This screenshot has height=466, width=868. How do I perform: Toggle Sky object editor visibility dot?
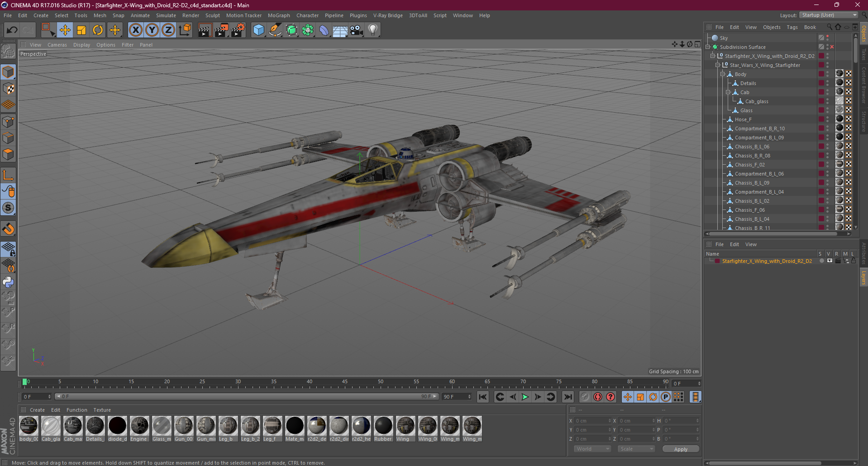pos(828,36)
